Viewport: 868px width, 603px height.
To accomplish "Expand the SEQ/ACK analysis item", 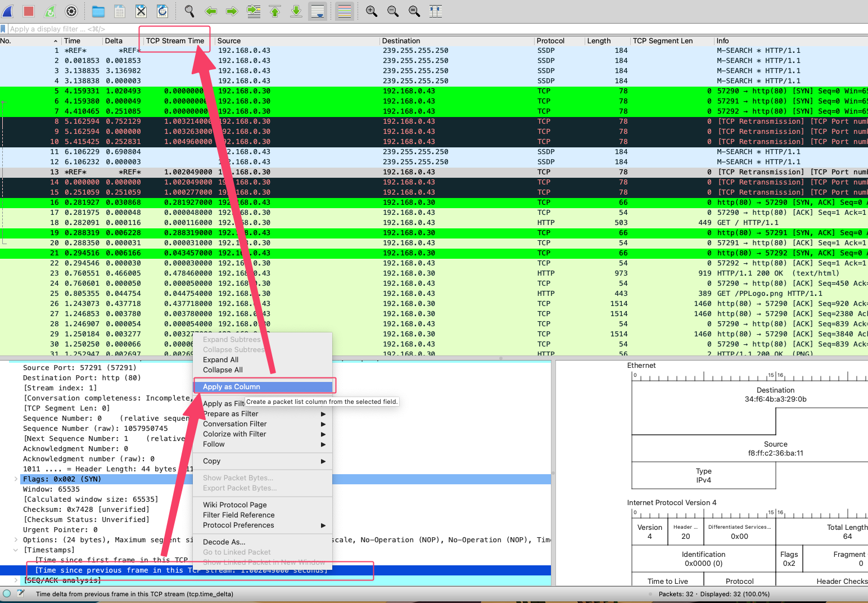I will pyautogui.click(x=15, y=580).
